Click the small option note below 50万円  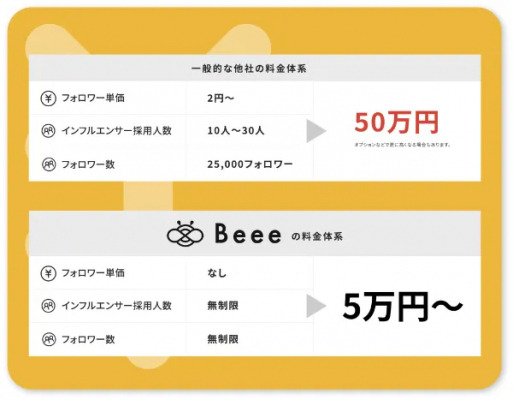tap(403, 145)
